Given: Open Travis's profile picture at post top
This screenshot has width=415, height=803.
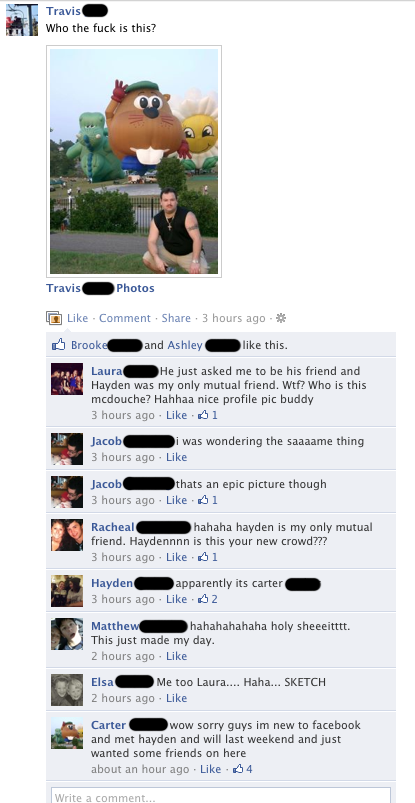Looking at the screenshot, I should pyautogui.click(x=22, y=20).
